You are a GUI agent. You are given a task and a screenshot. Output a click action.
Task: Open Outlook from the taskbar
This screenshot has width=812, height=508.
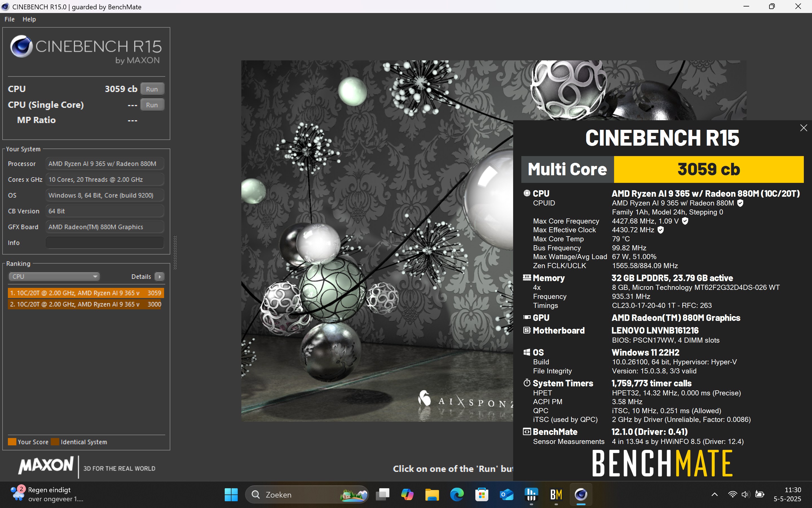[507, 494]
